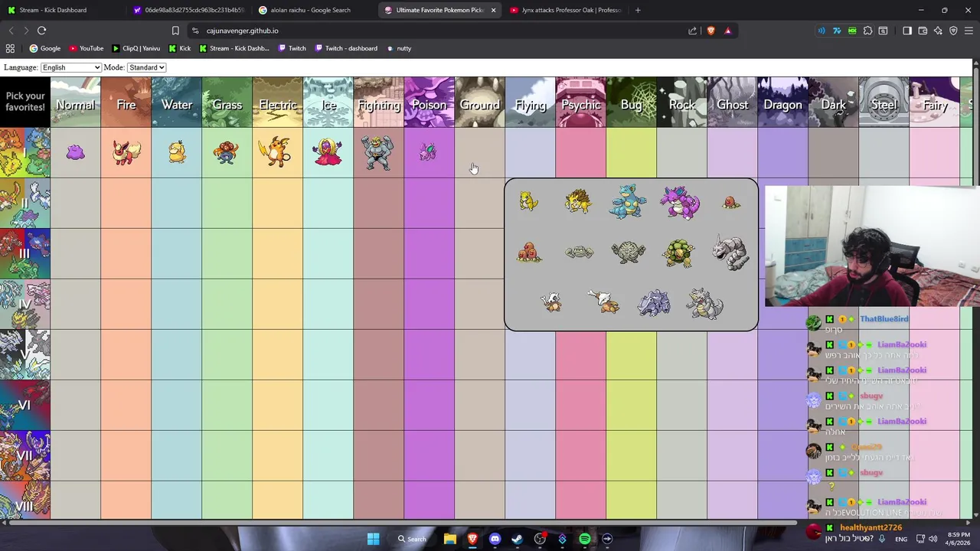
Task: Choose Onix sprite in popup
Action: point(730,253)
